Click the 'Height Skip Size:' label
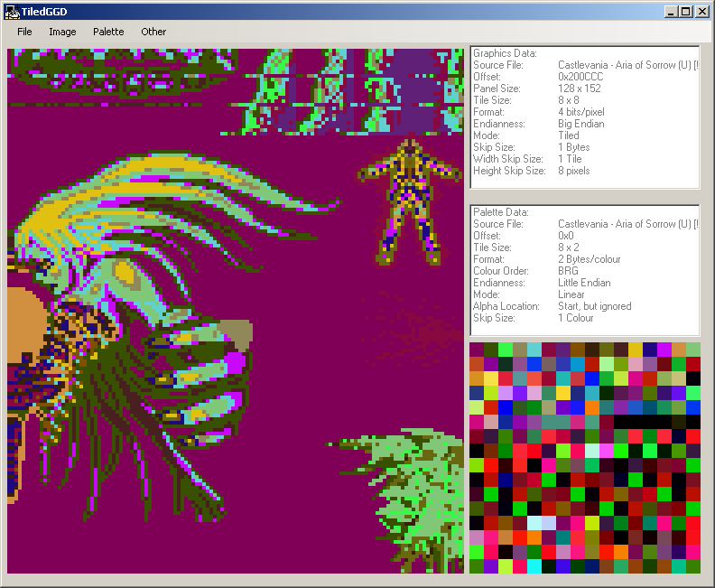The height and width of the screenshot is (588, 715). pos(509,171)
